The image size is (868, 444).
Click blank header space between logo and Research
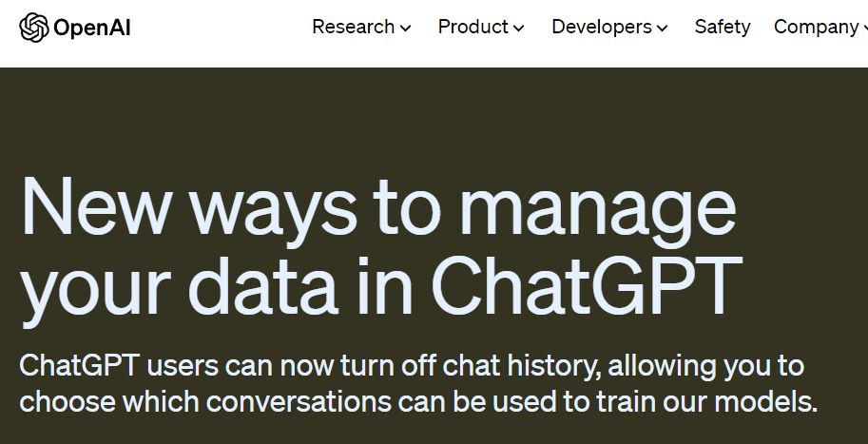[x=222, y=28]
